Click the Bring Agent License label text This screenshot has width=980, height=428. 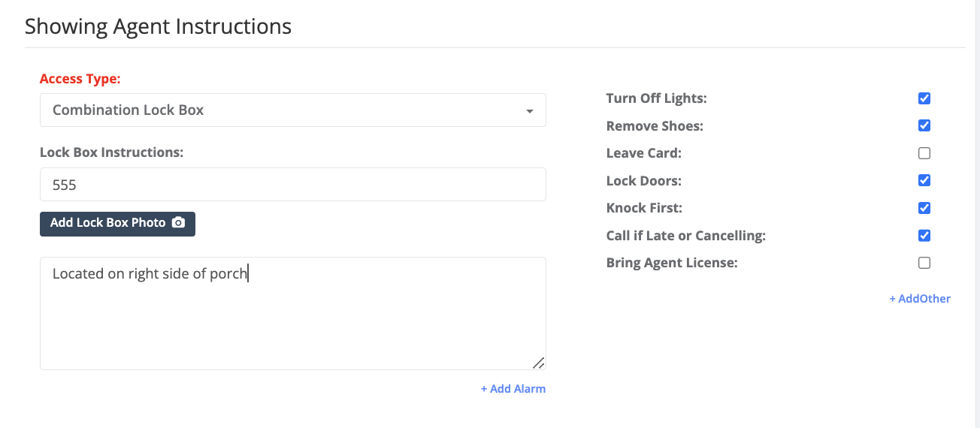[x=672, y=263]
